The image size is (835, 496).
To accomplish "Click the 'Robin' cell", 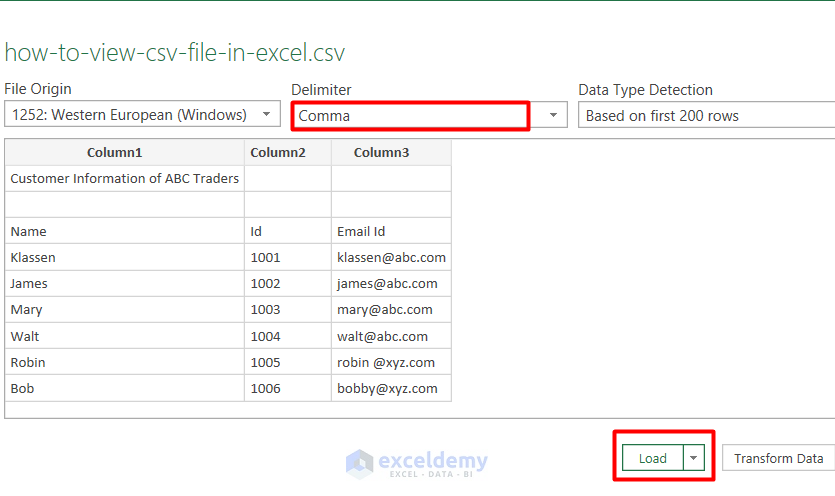I will (125, 362).
